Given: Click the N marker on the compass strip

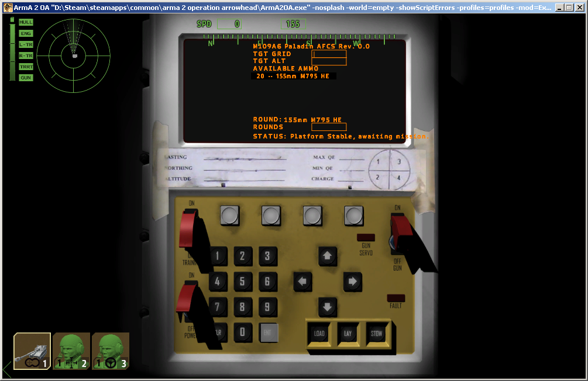Looking at the screenshot, I should (211, 44).
